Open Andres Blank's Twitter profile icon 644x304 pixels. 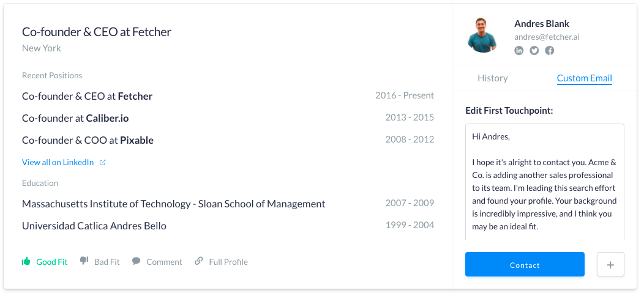click(x=534, y=50)
